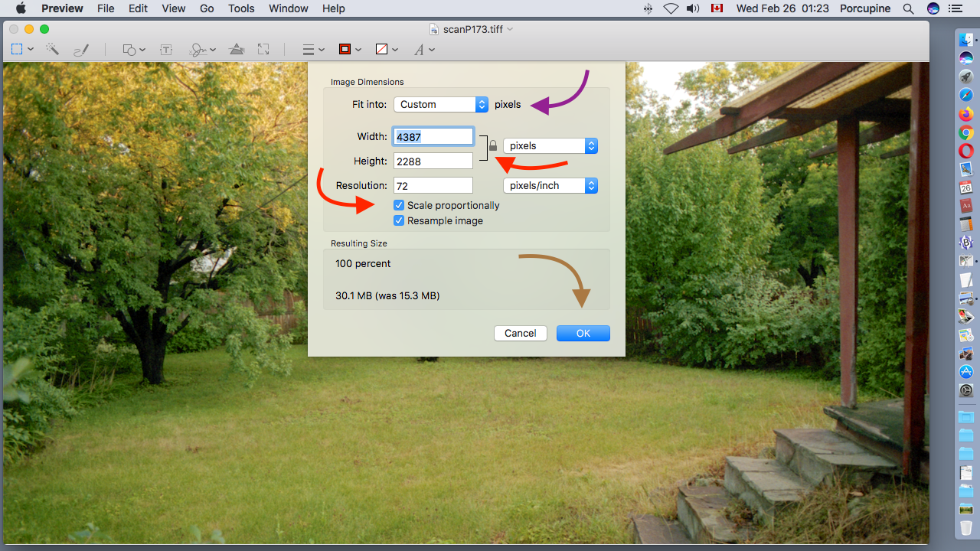980x551 pixels.
Task: Uncheck Scale proportionally checkbox
Action: (399, 205)
